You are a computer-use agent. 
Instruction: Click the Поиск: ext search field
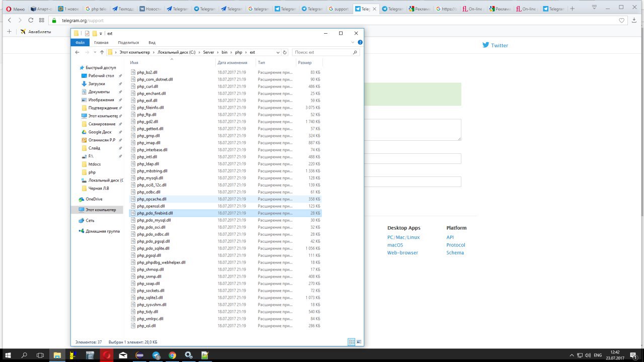[322, 52]
